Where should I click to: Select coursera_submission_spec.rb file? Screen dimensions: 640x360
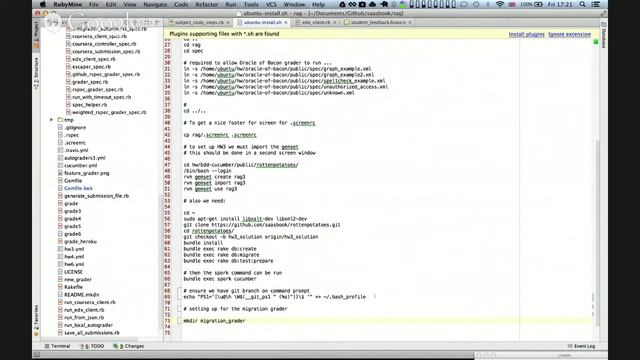[x=106, y=52]
